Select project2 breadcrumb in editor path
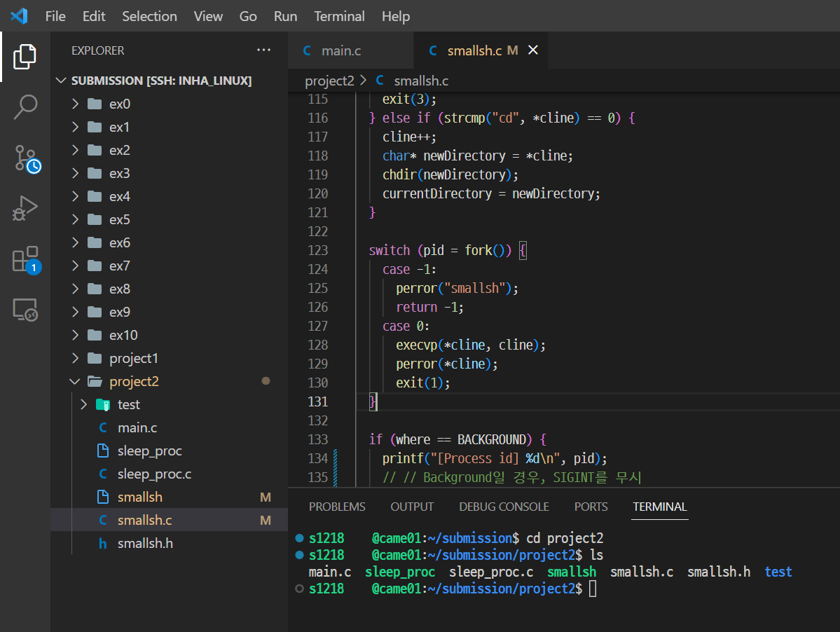 (329, 81)
